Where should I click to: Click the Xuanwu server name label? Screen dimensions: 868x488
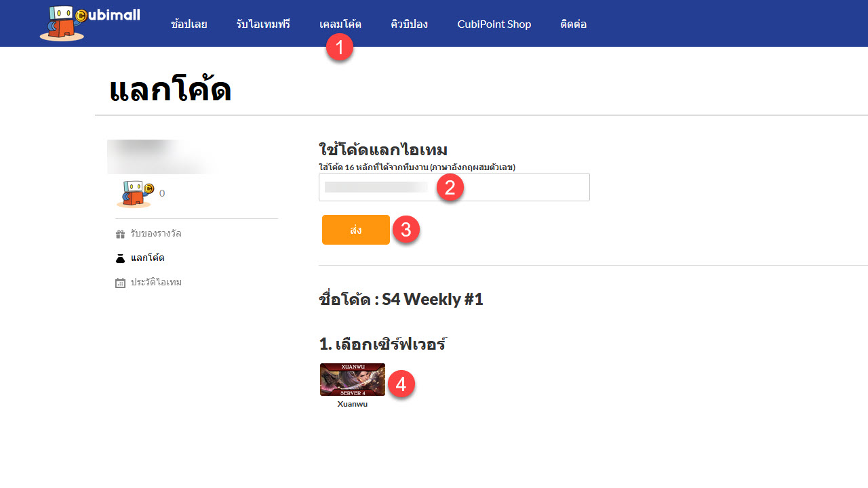click(x=353, y=404)
